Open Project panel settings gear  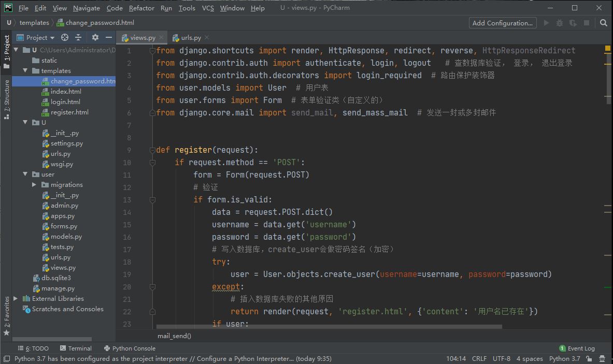(x=95, y=37)
